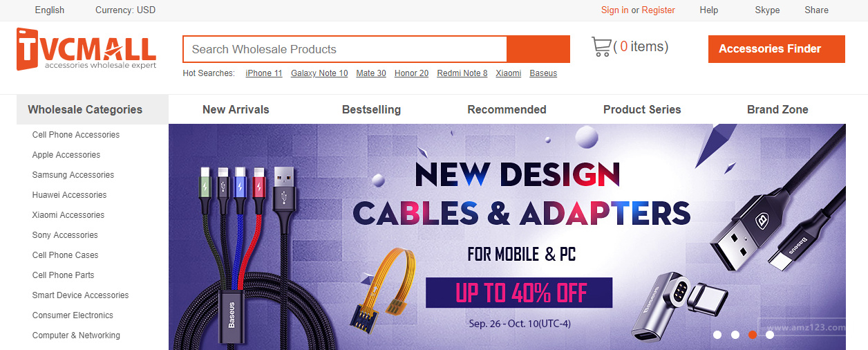Open the shopping cart icon
The height and width of the screenshot is (350, 868).
[x=601, y=47]
